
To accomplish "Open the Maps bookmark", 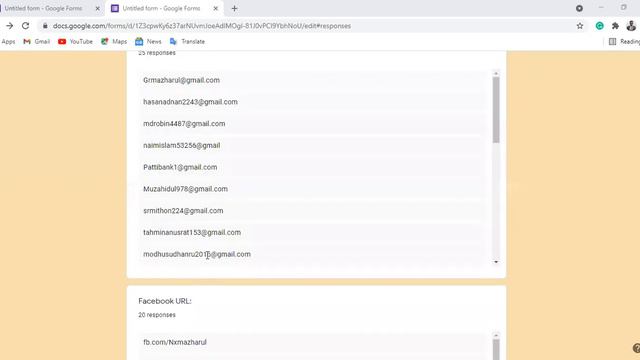I will pos(114,42).
